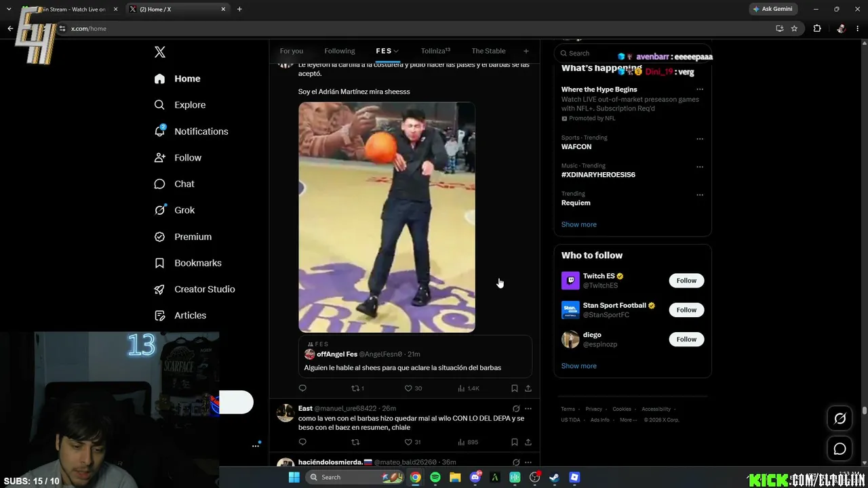The image size is (868, 488).
Task: Open the Chrome extensions puzzle icon
Action: tap(817, 28)
